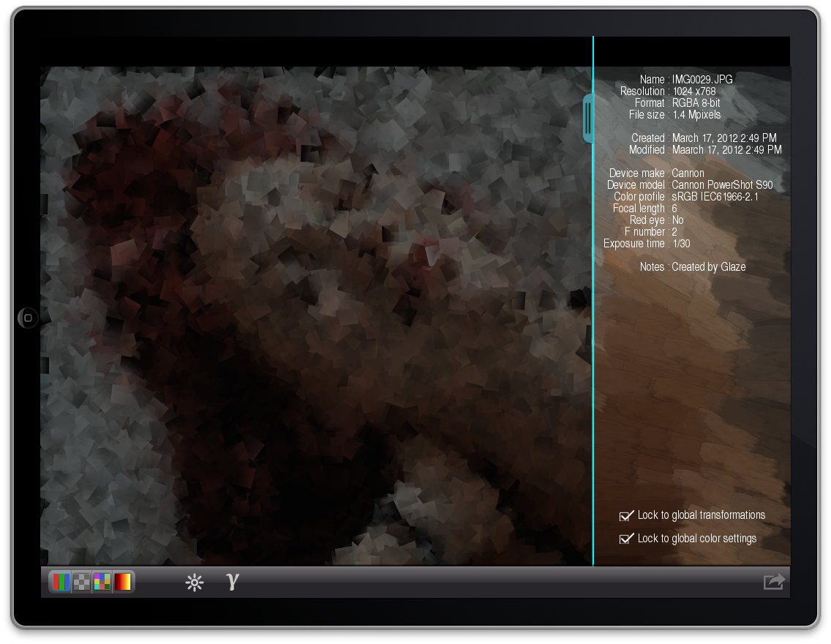Click the file name IMG0029.JPG

tap(702, 80)
